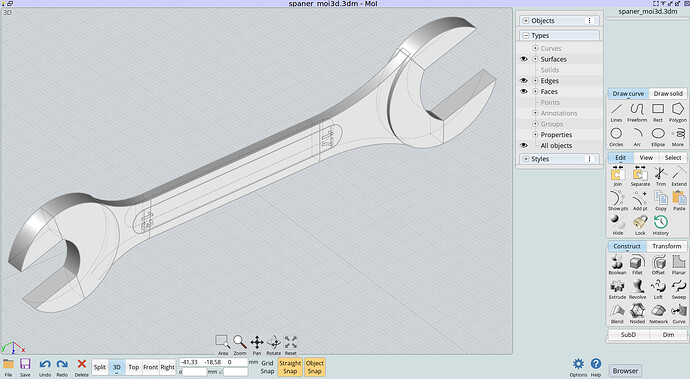
Task: Toggle visibility eye for Faces
Action: coord(524,92)
